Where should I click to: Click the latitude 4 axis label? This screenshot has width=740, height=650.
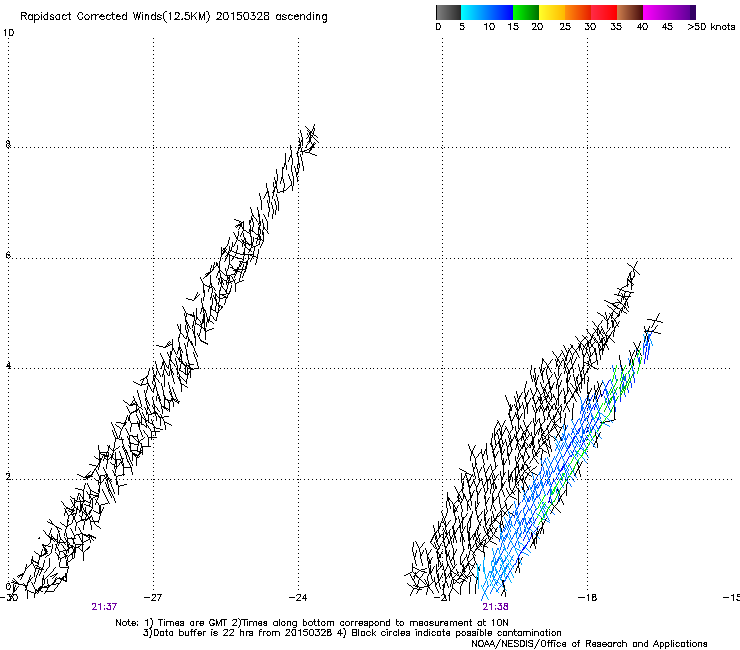8,366
